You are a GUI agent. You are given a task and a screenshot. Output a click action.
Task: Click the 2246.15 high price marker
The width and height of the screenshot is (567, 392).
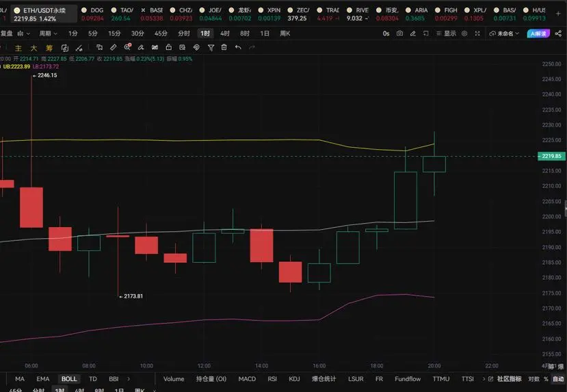45,75
